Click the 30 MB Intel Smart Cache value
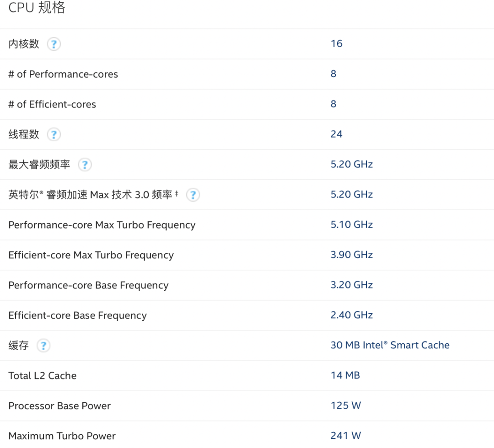Image resolution: width=494 pixels, height=448 pixels. [x=390, y=345]
